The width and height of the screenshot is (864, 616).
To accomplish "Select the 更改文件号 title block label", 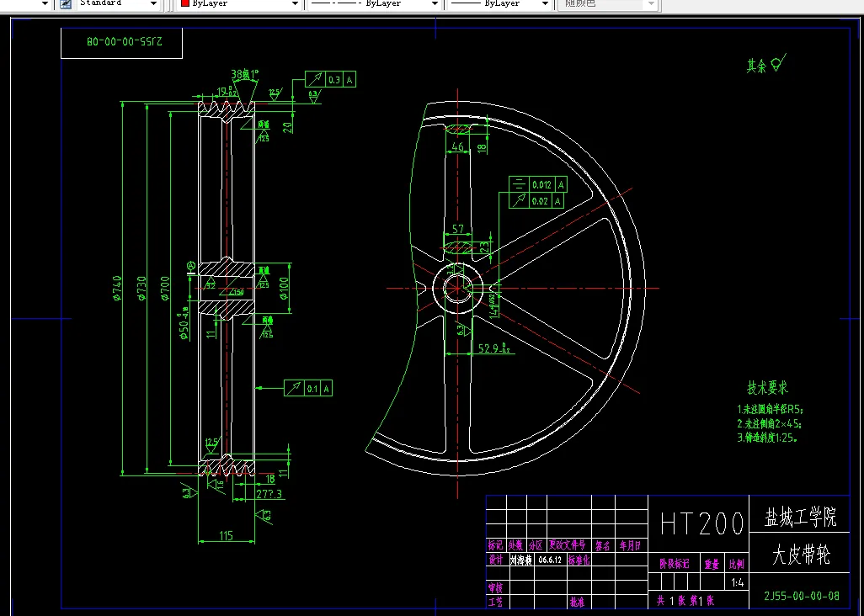I will tap(567, 545).
